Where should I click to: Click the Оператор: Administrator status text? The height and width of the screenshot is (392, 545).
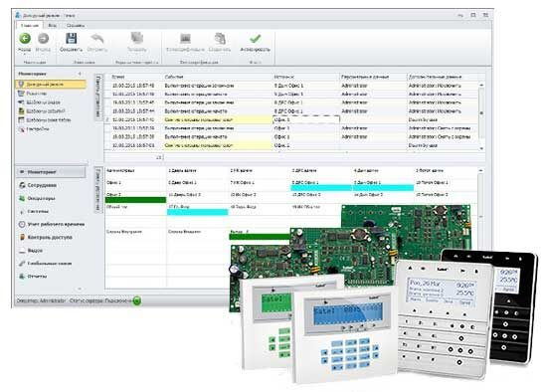pyautogui.click(x=41, y=300)
